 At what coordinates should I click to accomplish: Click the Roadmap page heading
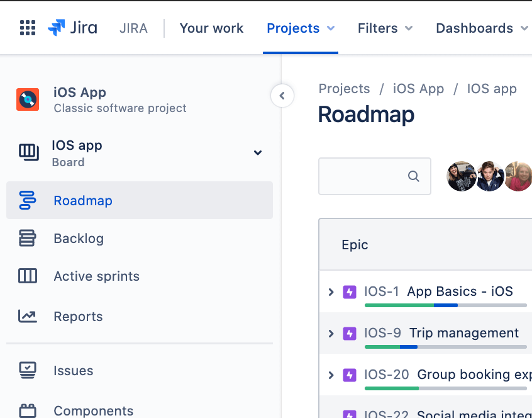tap(366, 115)
